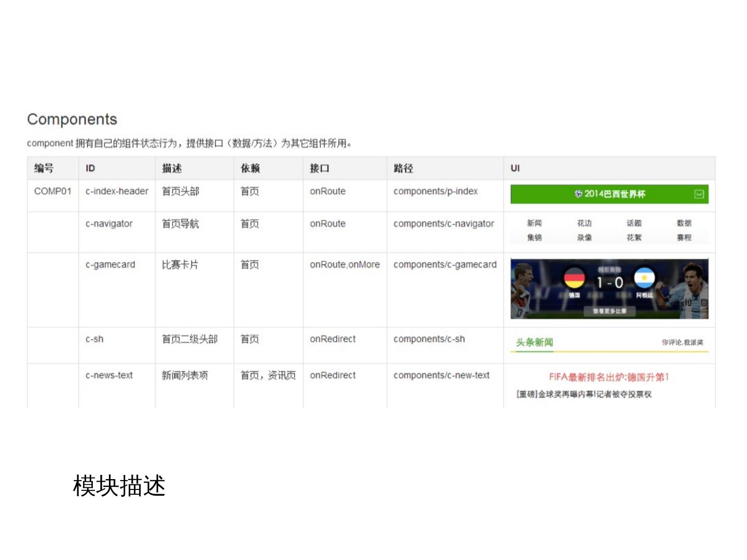The width and height of the screenshot is (747, 560).
Task: Select the components/c-gamecard path
Action: point(445,264)
